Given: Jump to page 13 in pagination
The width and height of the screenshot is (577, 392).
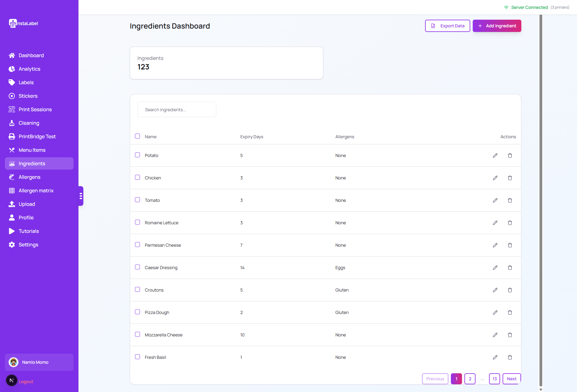Looking at the screenshot, I should click(494, 379).
